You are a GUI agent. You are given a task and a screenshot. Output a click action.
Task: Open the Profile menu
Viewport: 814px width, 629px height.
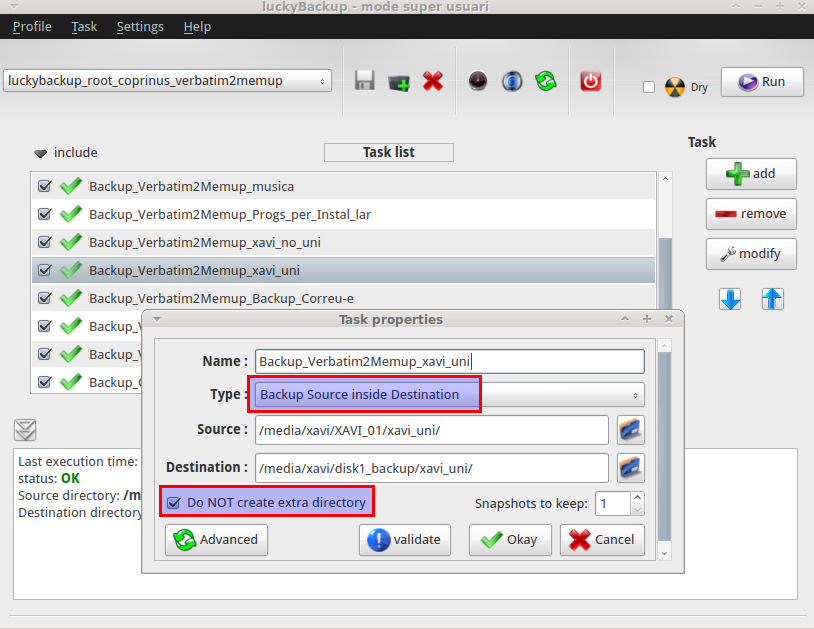pyautogui.click(x=32, y=26)
